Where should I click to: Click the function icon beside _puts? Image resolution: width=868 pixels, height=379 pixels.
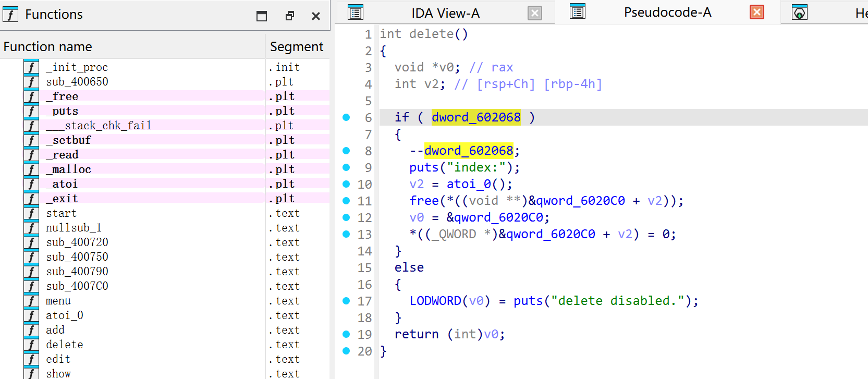click(31, 111)
